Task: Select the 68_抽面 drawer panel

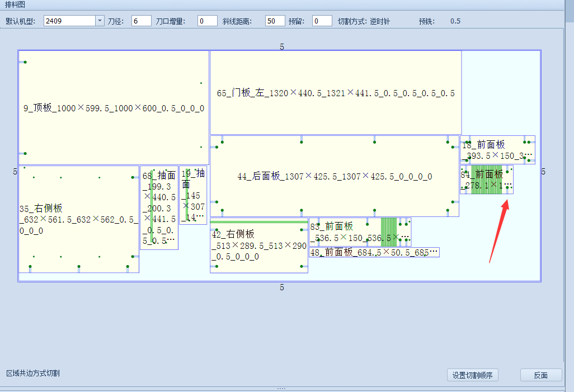Action: (158, 207)
